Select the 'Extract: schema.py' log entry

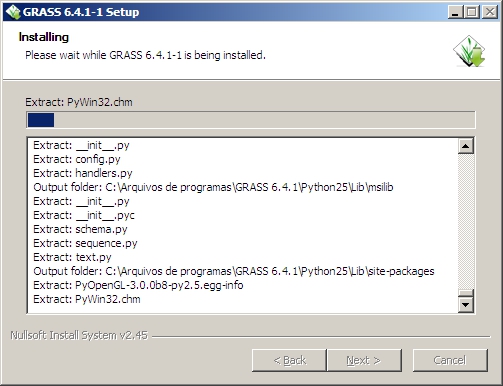pyautogui.click(x=80, y=229)
